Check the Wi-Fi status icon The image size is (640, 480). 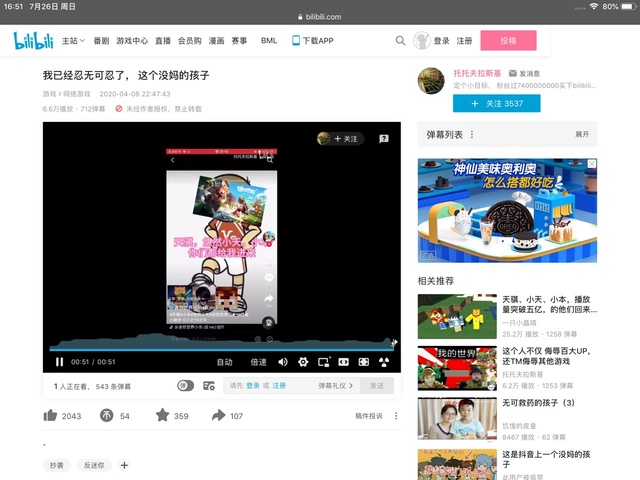594,6
